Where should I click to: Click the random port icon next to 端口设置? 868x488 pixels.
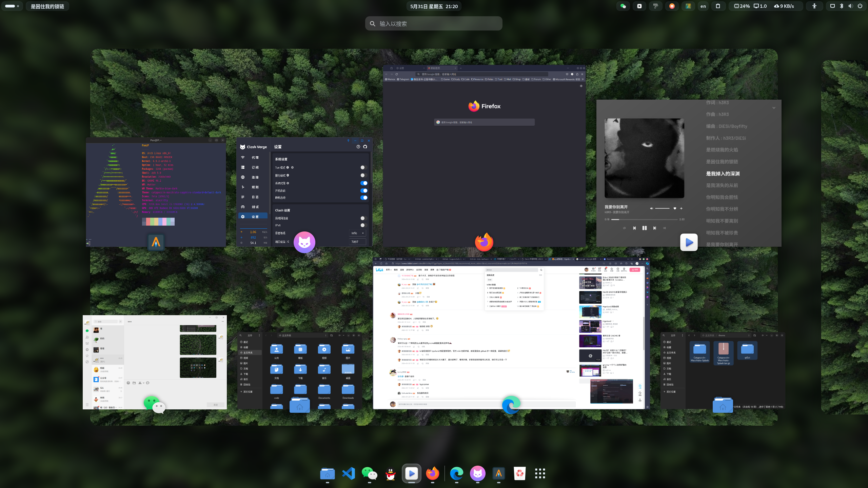(x=288, y=242)
